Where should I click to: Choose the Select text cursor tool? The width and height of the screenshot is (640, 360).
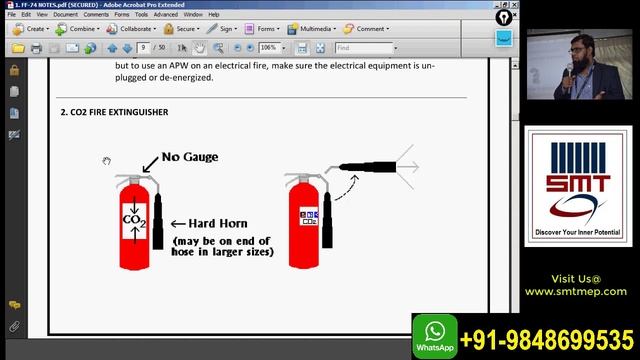(182, 48)
